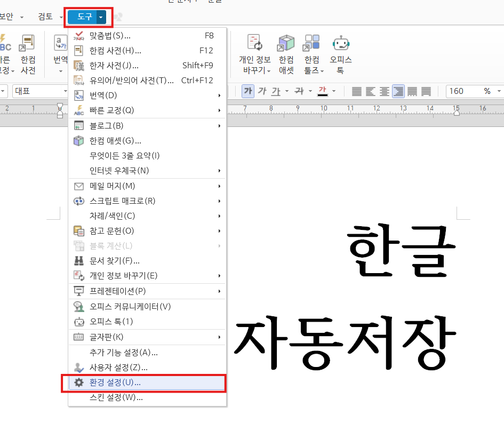The width and height of the screenshot is (504, 447).
Task: Click the 개인 정보 바꾸기 icon in menu
Action: click(x=79, y=276)
